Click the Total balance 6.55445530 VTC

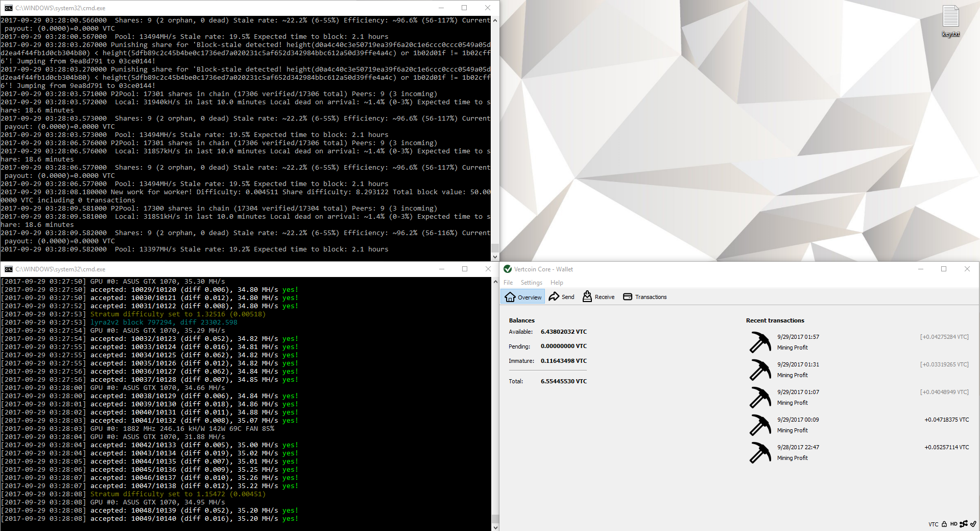point(563,381)
